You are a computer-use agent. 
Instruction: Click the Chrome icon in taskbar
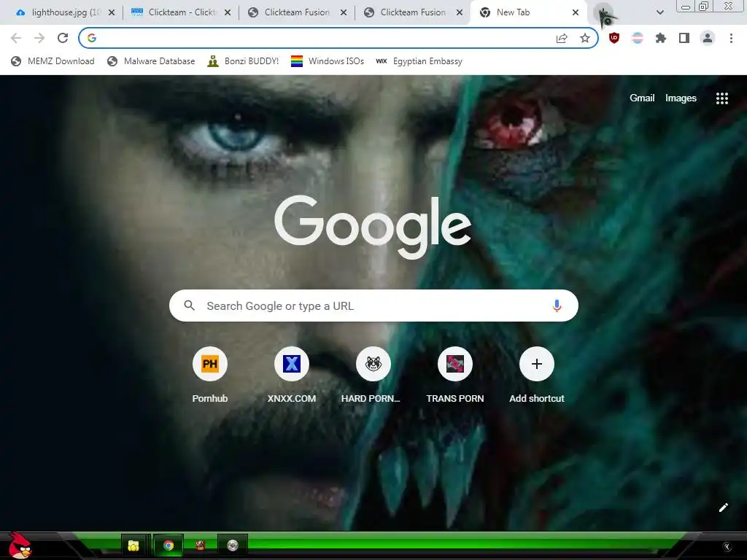[x=169, y=545]
